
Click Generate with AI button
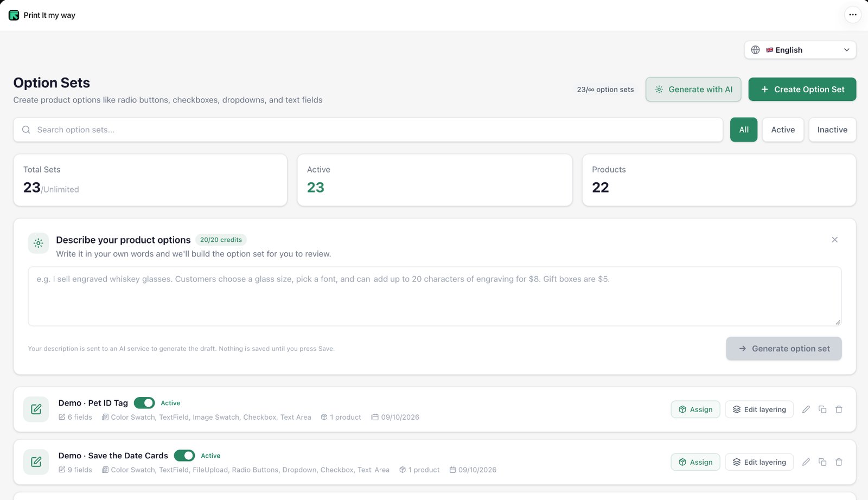(693, 89)
